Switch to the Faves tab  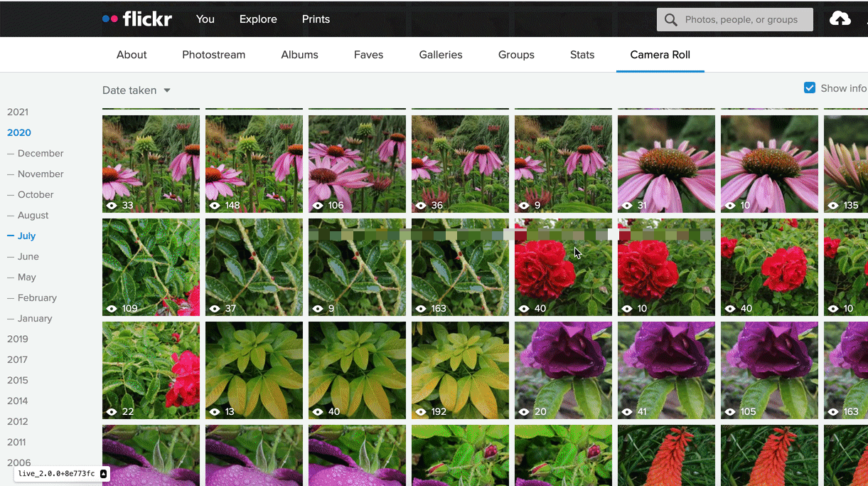368,55
